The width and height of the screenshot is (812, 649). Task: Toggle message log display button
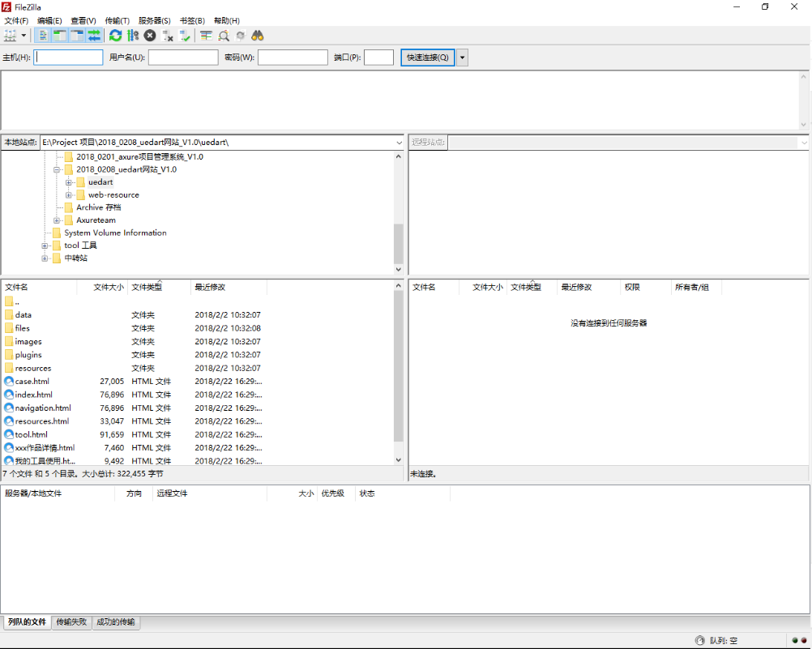(x=42, y=36)
